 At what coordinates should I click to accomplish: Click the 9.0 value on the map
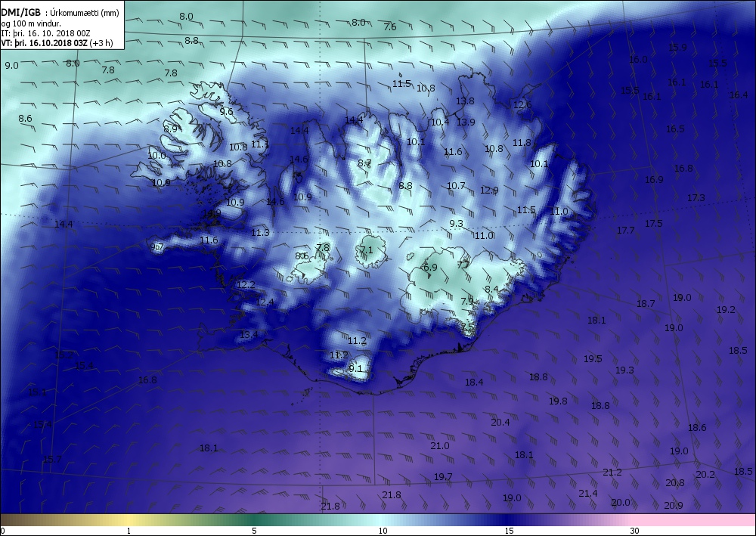[x=11, y=66]
